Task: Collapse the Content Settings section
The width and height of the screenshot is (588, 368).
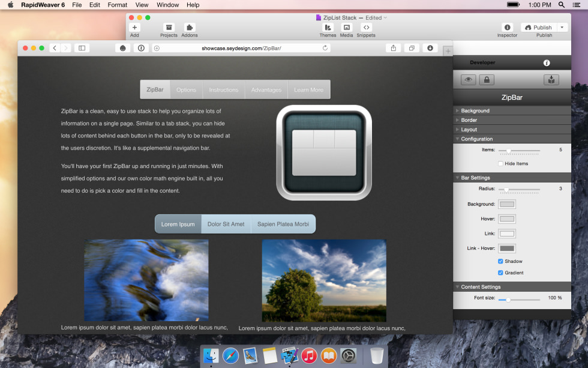Action: click(x=512, y=286)
